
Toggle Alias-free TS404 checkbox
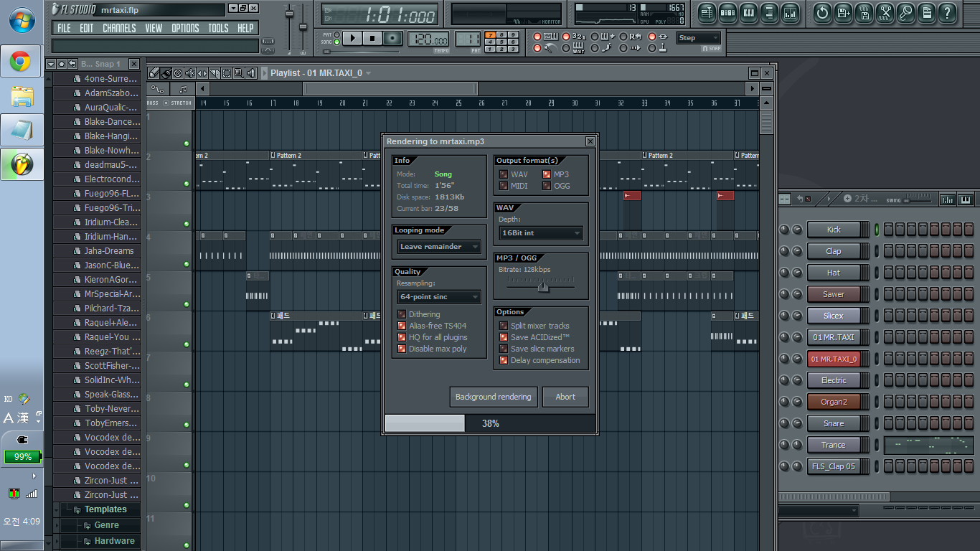coord(402,326)
